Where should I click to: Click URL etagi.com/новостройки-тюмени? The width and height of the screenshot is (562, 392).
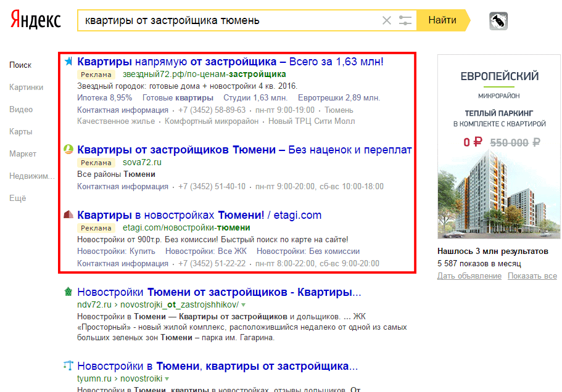(186, 227)
